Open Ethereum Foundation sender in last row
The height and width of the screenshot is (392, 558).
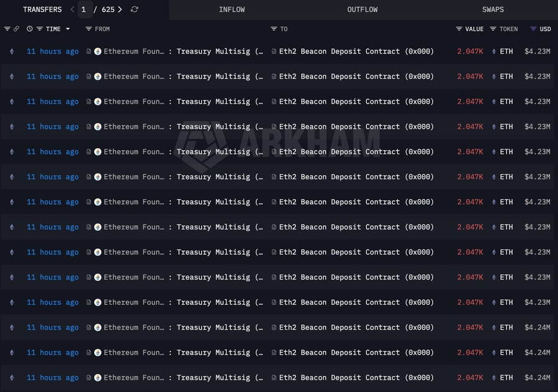134,378
